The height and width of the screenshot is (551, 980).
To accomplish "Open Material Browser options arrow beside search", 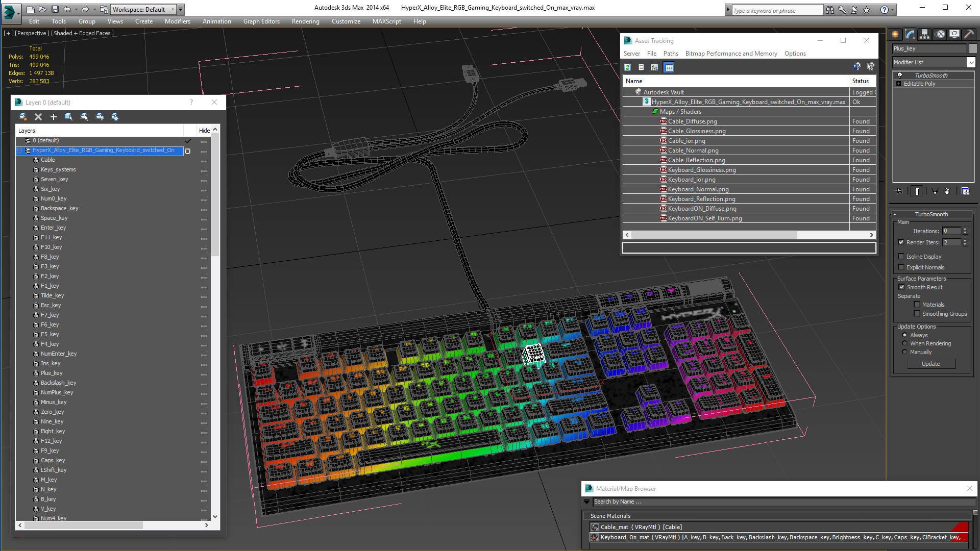I will pyautogui.click(x=587, y=502).
